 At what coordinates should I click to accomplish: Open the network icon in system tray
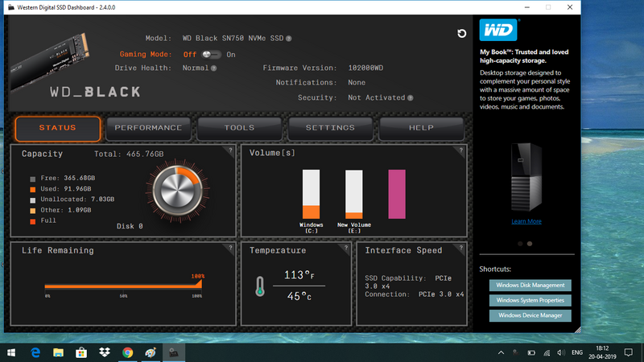point(547,352)
